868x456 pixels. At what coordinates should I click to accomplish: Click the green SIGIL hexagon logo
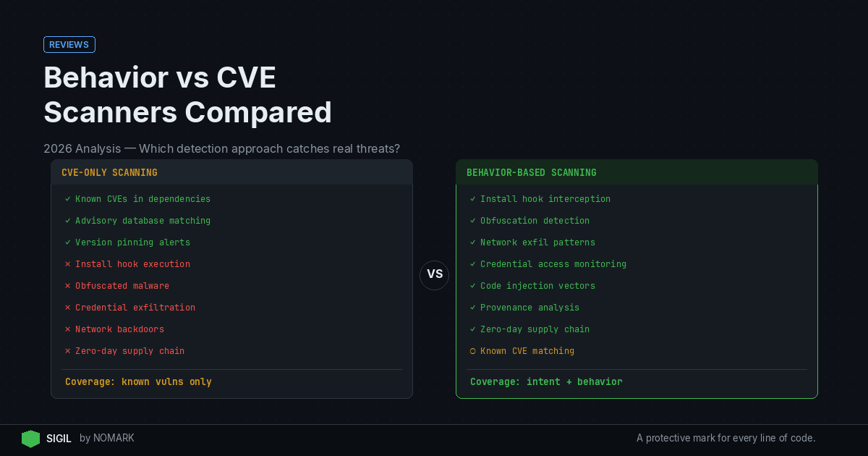(x=30, y=439)
